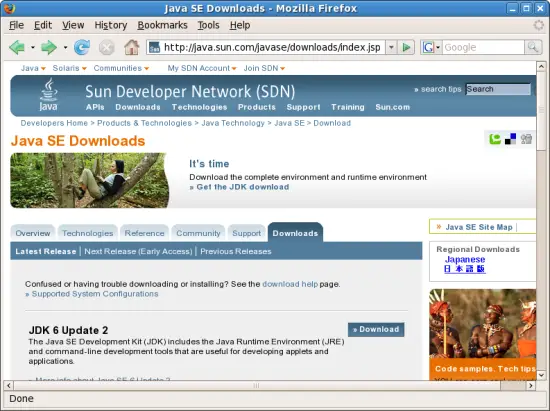Expand the My SDN Account dropdown
Viewport: 550px width, 411px height.
coord(234,69)
